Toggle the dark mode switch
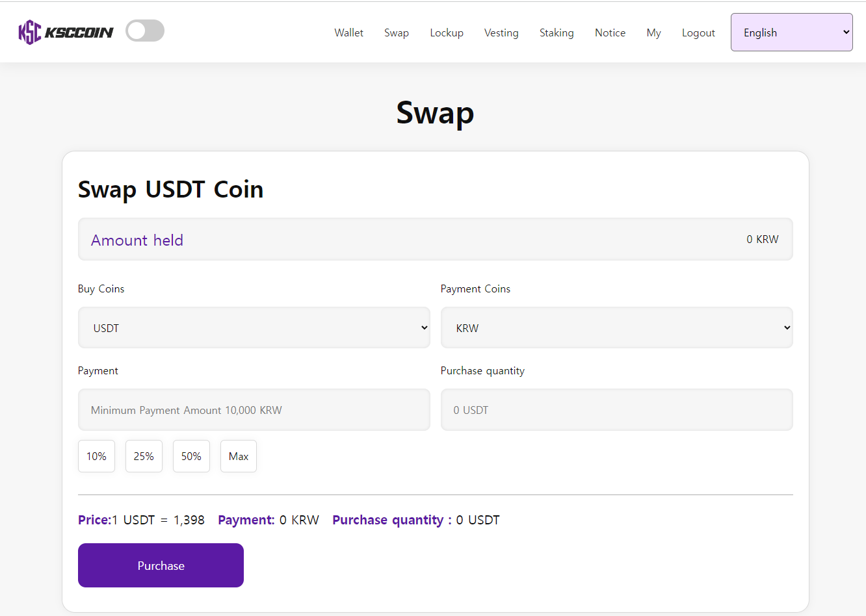Image resolution: width=866 pixels, height=616 pixels. click(x=145, y=31)
